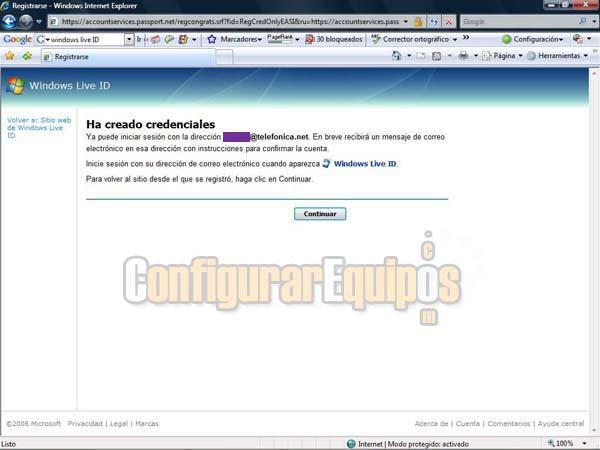Click the PageRank indicator
The width and height of the screenshot is (600, 450).
(x=280, y=38)
